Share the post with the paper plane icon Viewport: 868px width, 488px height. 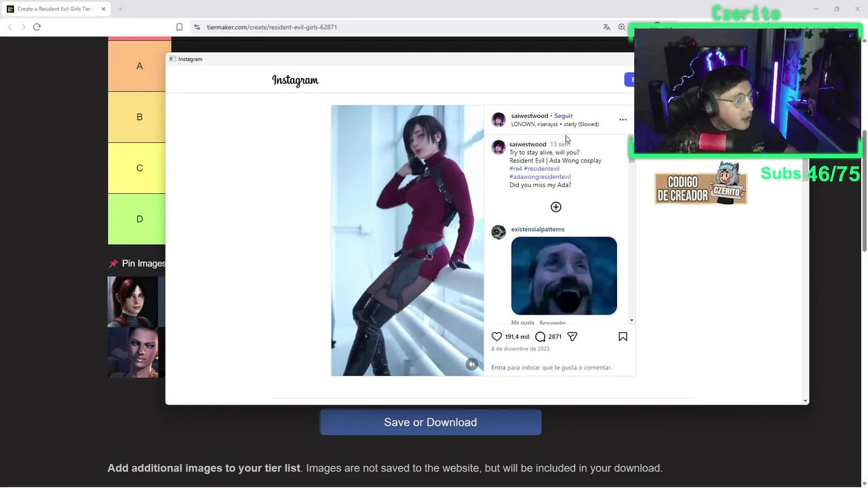572,337
